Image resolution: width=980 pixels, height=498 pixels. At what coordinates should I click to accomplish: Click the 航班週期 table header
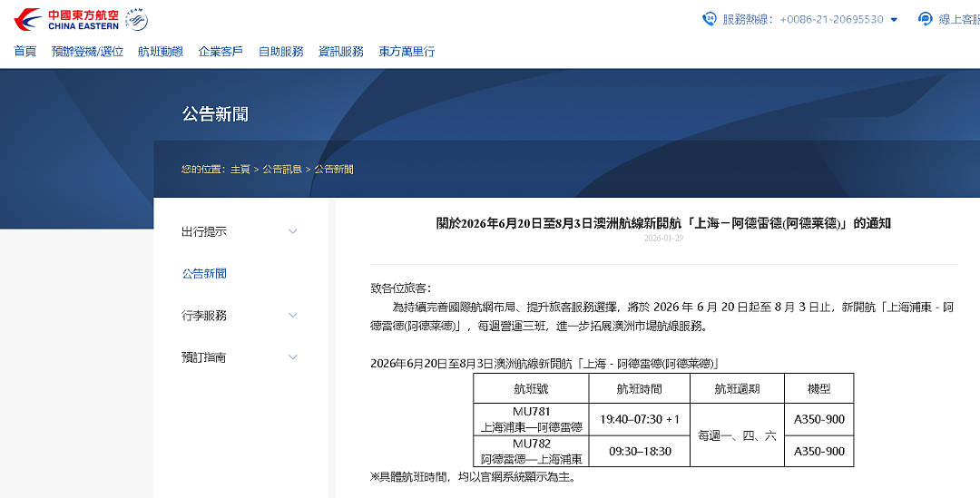coord(737,388)
